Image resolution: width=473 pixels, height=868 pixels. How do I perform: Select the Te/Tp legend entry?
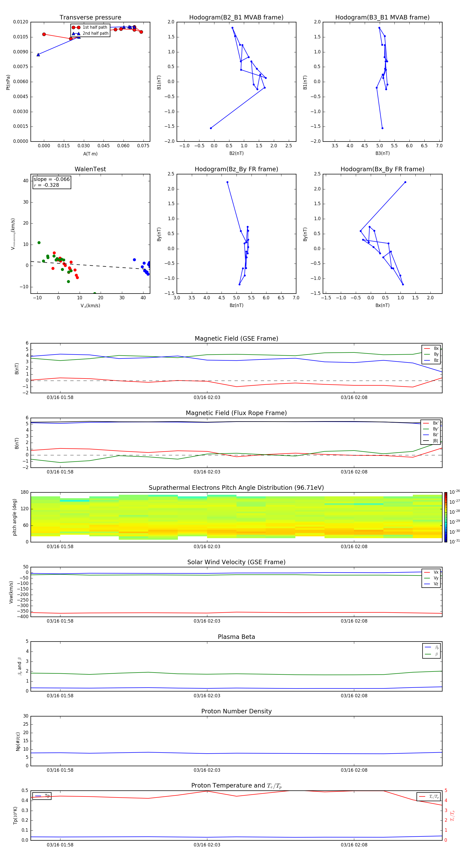coord(429,796)
